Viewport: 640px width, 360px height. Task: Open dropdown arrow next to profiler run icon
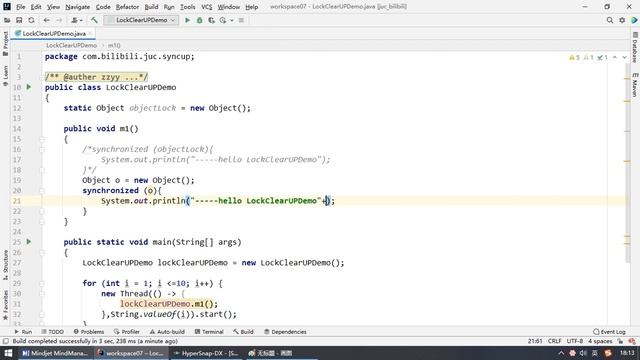(x=231, y=20)
